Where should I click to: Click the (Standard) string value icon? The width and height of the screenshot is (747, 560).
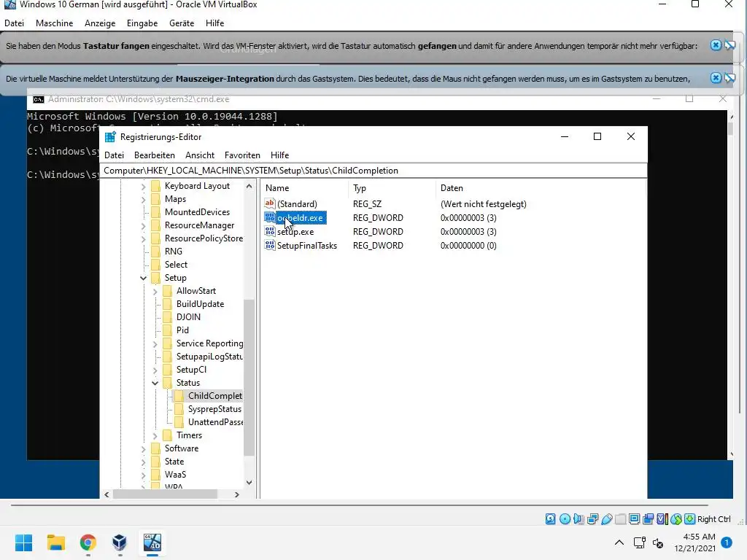click(270, 204)
